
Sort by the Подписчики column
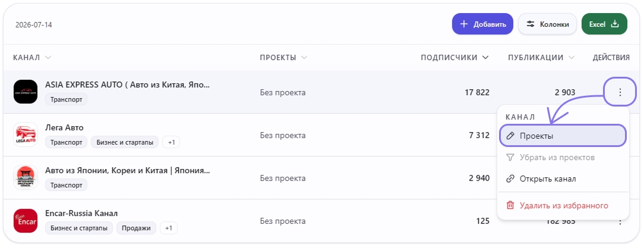454,57
